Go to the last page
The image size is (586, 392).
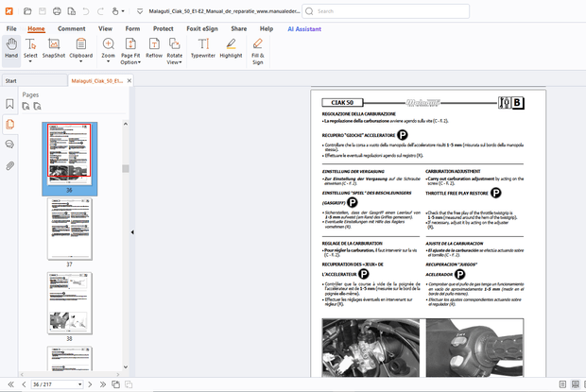pyautogui.click(x=103, y=384)
